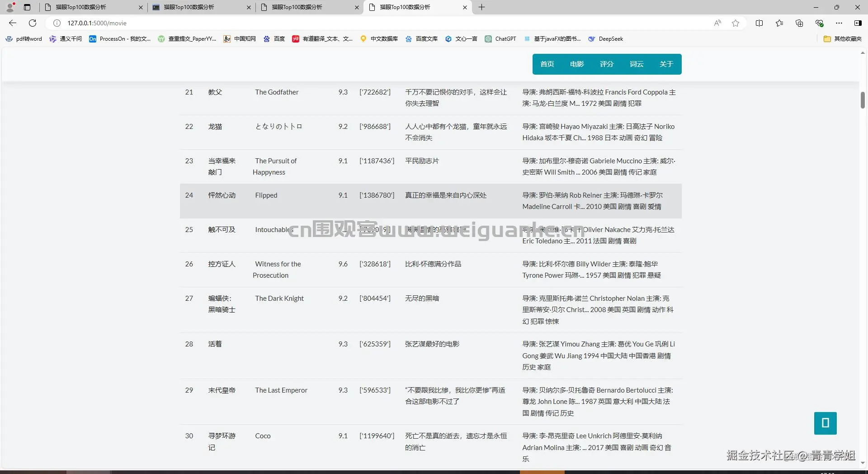This screenshot has height=474, width=868.
Task: Click quote 张艺谋最好的电影
Action: tap(432, 344)
